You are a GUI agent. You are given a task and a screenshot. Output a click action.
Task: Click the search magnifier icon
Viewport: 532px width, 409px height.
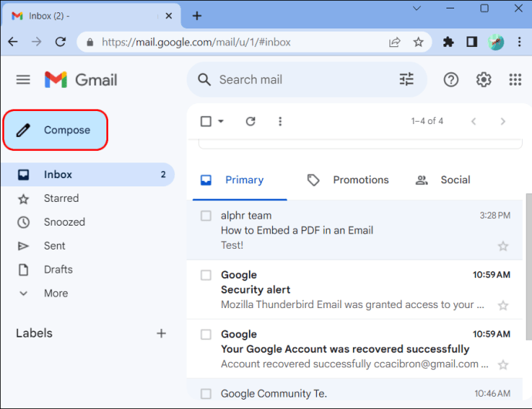click(x=204, y=79)
